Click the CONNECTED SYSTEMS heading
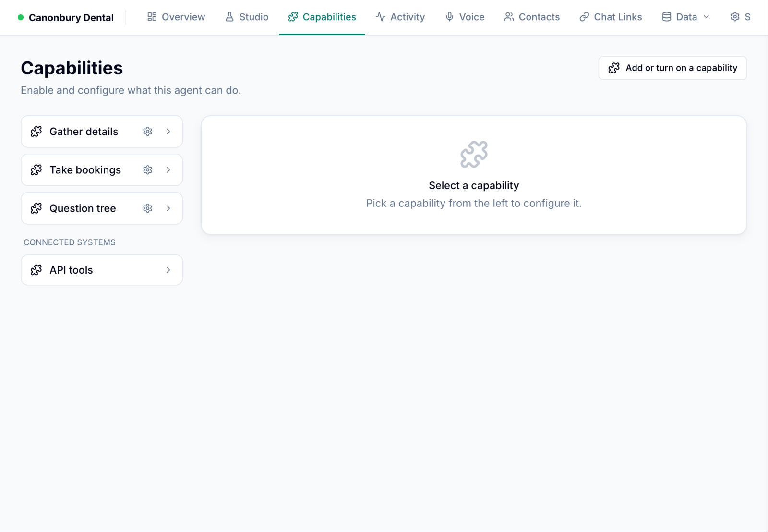The image size is (768, 532). (70, 242)
